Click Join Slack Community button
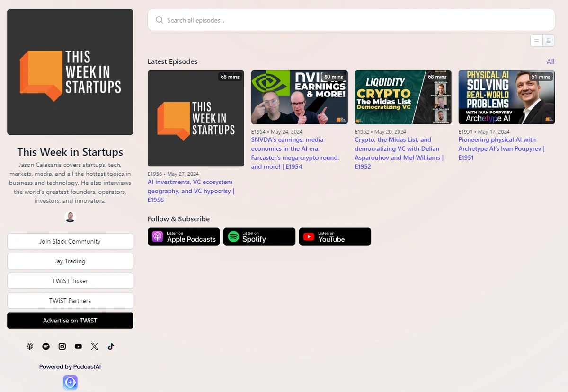This screenshot has height=392, width=568. click(70, 241)
